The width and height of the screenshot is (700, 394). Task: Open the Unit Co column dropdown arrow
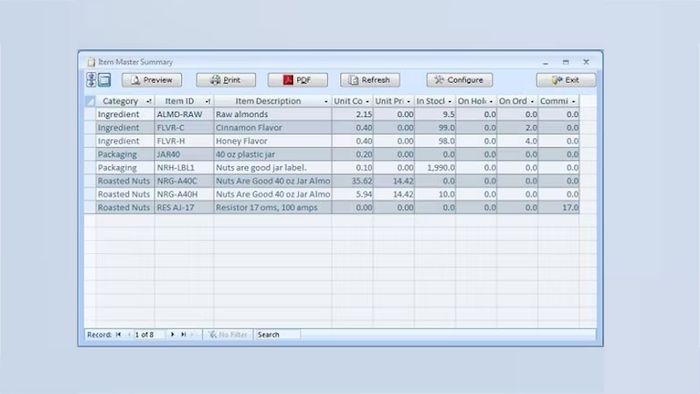[x=367, y=102]
